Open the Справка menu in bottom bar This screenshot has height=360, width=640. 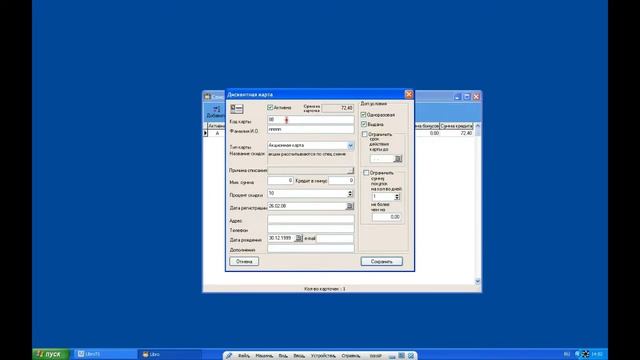click(351, 356)
